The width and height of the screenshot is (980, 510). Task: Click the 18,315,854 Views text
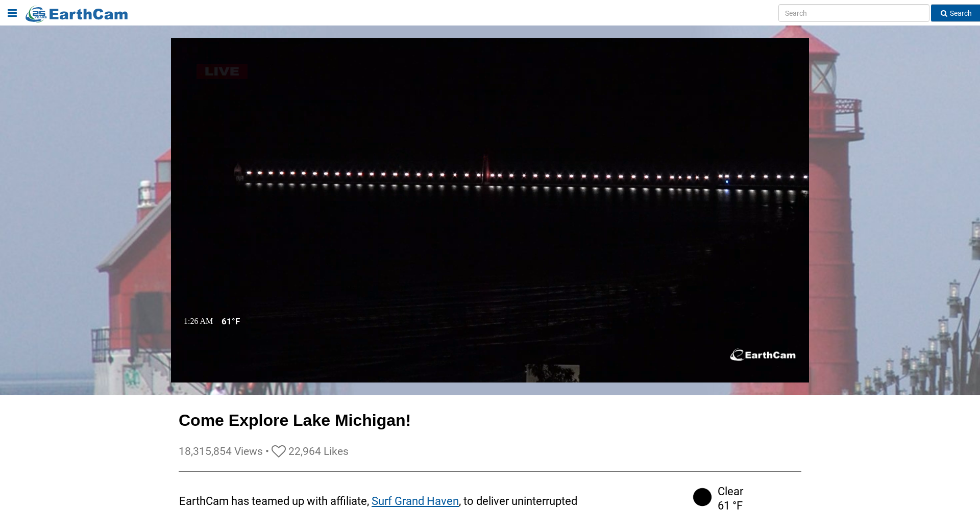click(220, 451)
